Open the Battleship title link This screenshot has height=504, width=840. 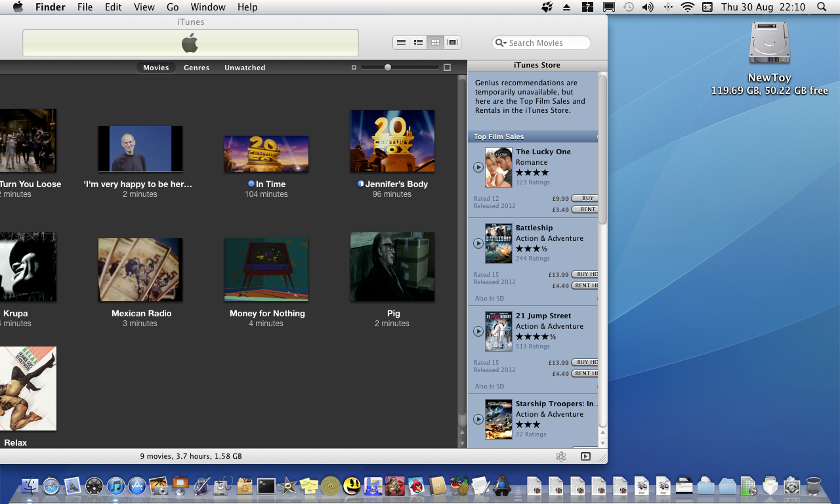534,228
